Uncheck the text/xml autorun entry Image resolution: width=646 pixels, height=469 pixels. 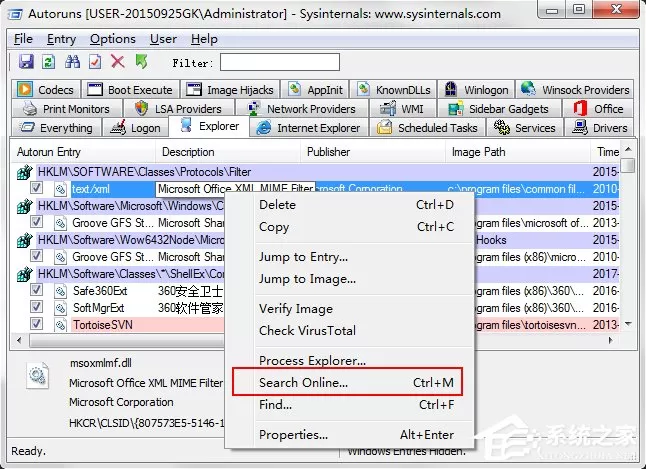point(36,188)
